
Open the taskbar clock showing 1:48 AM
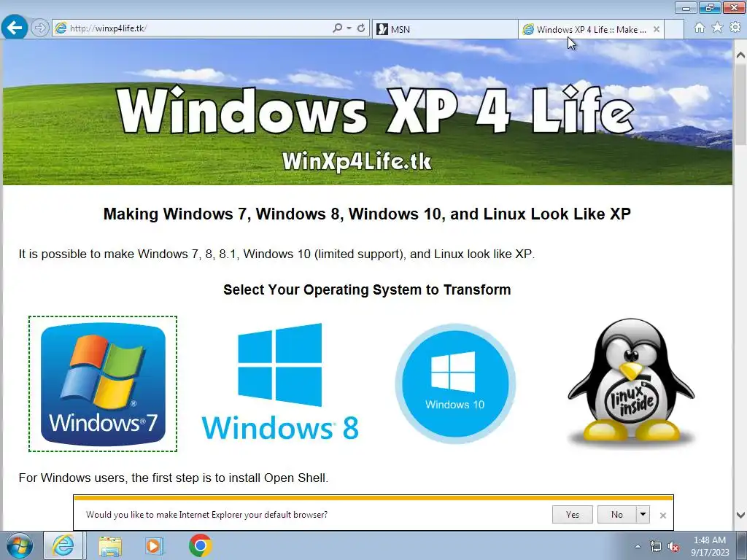(710, 546)
